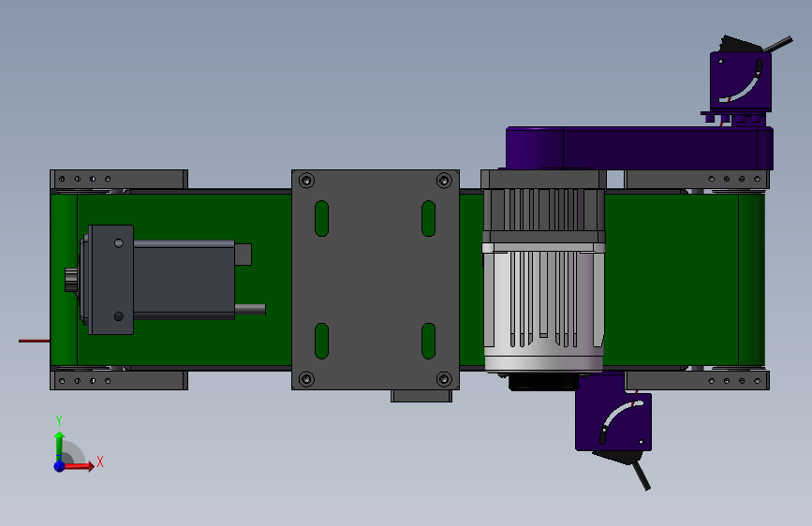Image resolution: width=812 pixels, height=526 pixels.
Task: Select the small connector block on the servo motor
Action: [243, 255]
